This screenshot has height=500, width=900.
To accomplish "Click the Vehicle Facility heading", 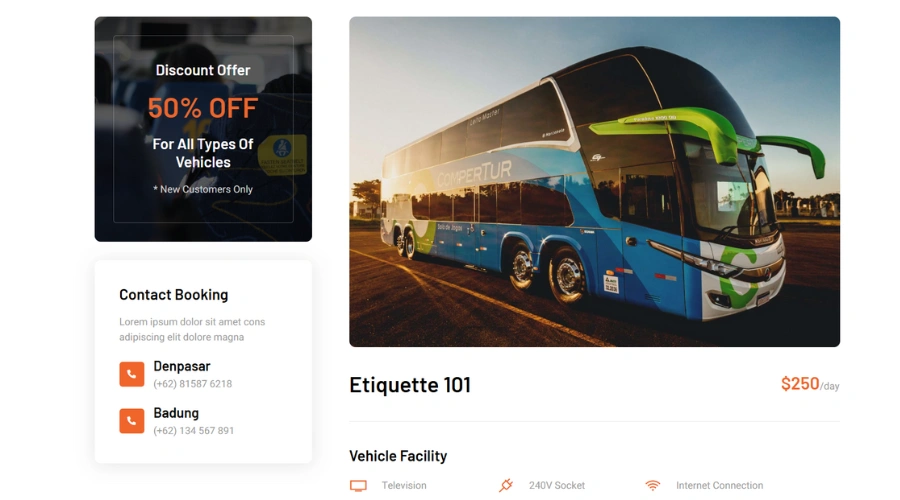I will [398, 456].
